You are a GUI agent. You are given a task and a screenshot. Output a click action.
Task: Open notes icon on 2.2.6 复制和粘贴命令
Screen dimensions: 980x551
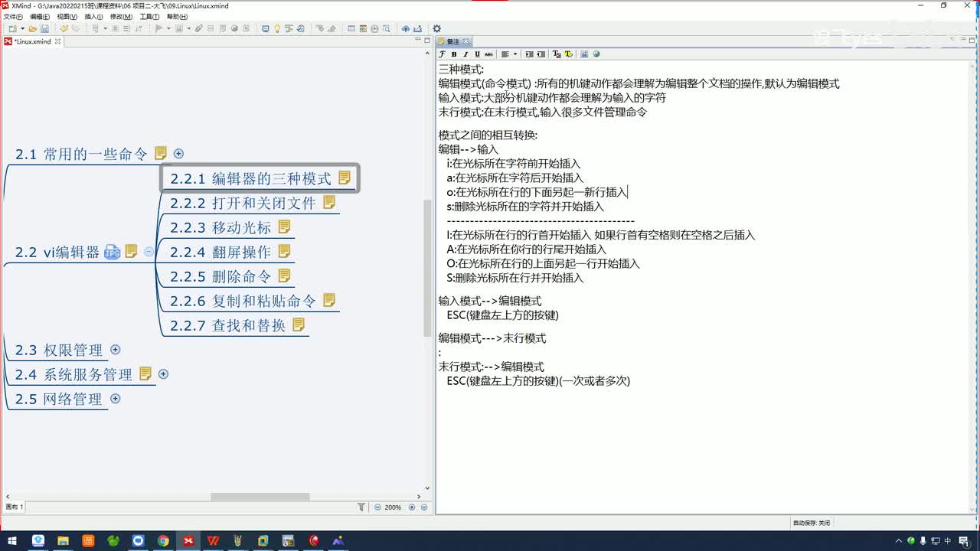[329, 300]
